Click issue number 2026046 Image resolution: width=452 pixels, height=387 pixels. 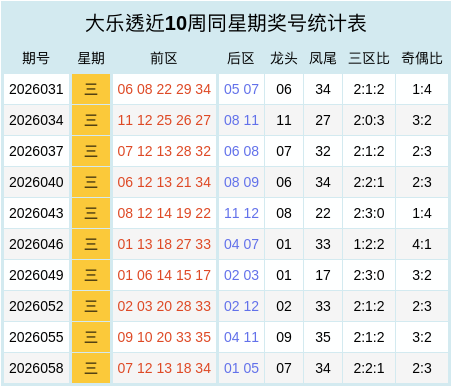pyautogui.click(x=36, y=244)
